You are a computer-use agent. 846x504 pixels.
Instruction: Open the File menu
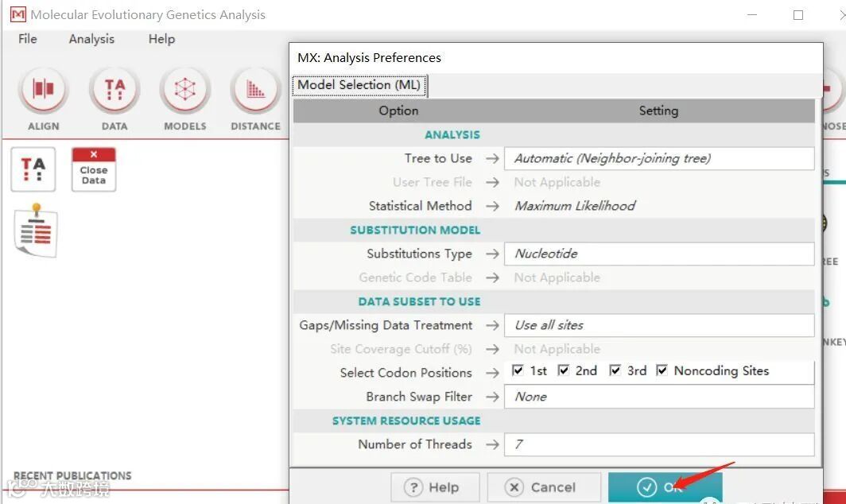click(x=28, y=39)
